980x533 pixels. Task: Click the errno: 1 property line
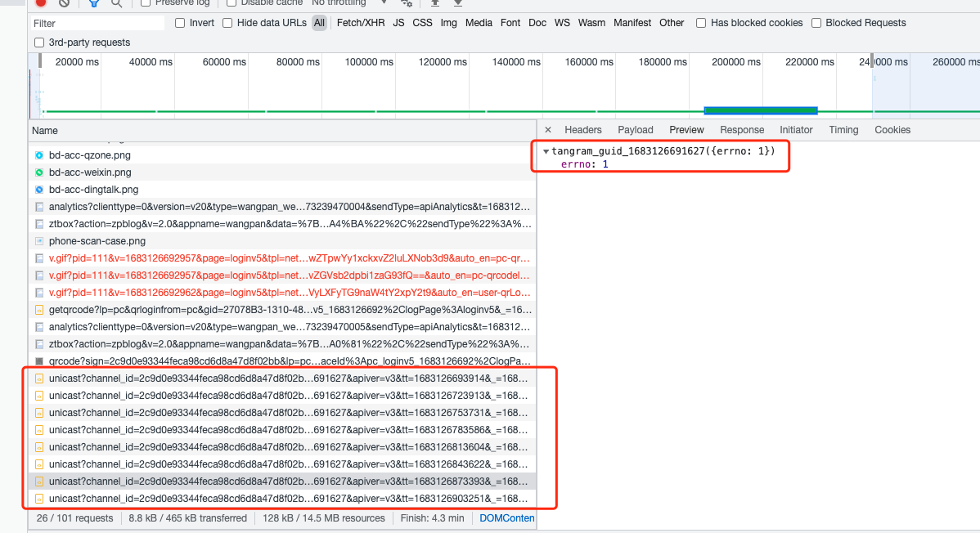pos(584,164)
